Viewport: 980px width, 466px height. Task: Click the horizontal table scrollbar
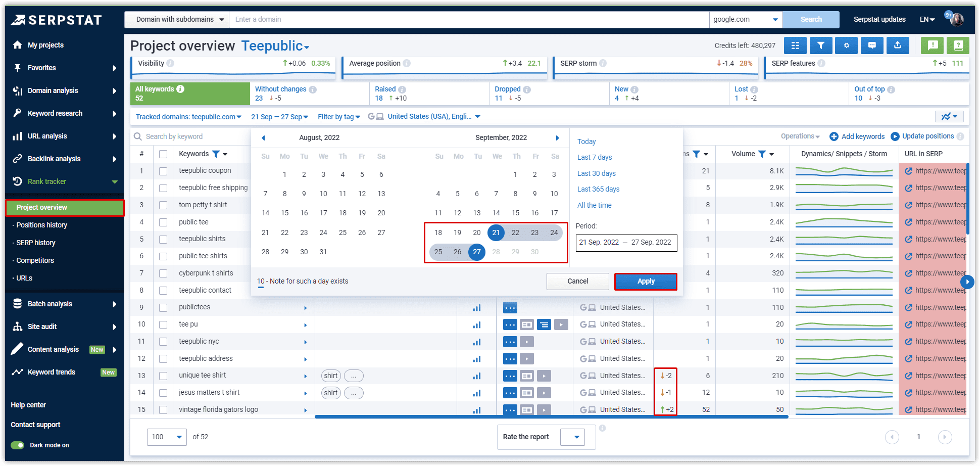[x=551, y=417]
